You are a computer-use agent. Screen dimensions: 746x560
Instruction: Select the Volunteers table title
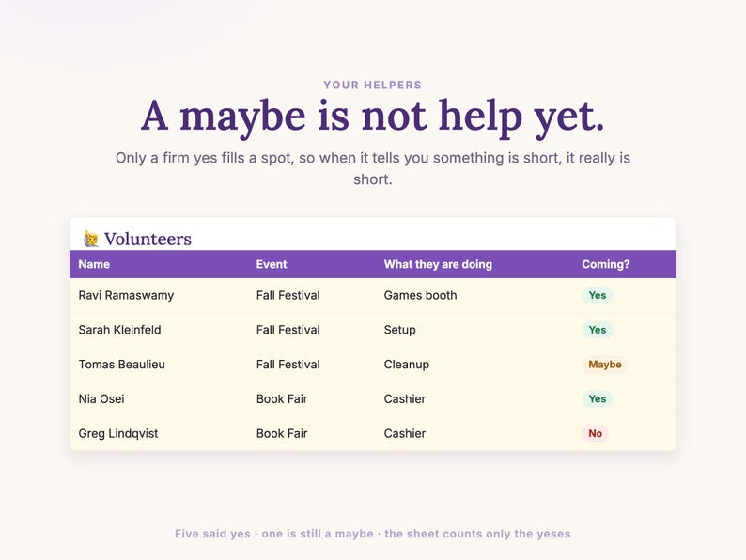tap(148, 239)
